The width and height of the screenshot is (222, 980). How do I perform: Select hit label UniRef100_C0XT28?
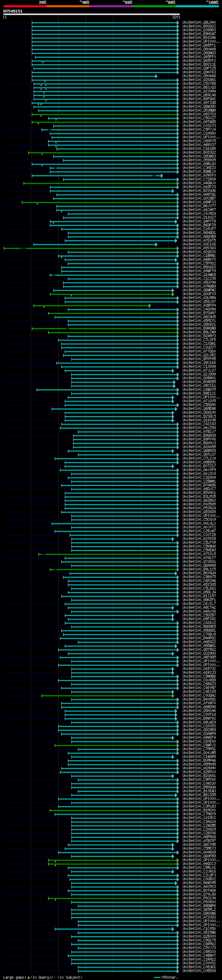(x=199, y=535)
